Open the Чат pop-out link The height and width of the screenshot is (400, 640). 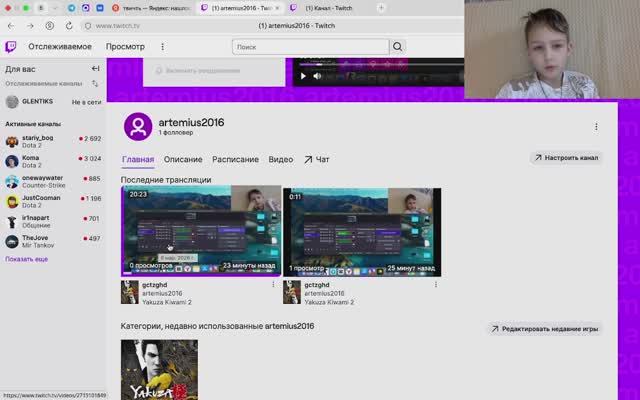[x=317, y=160]
